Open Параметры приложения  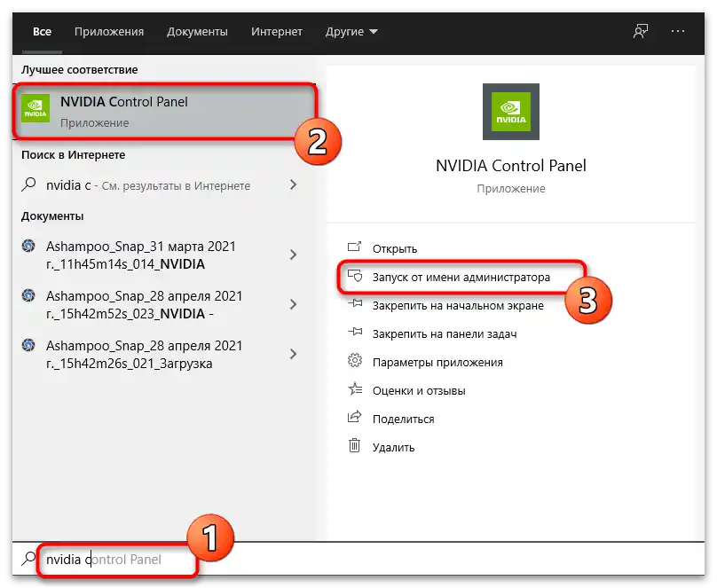click(x=437, y=363)
